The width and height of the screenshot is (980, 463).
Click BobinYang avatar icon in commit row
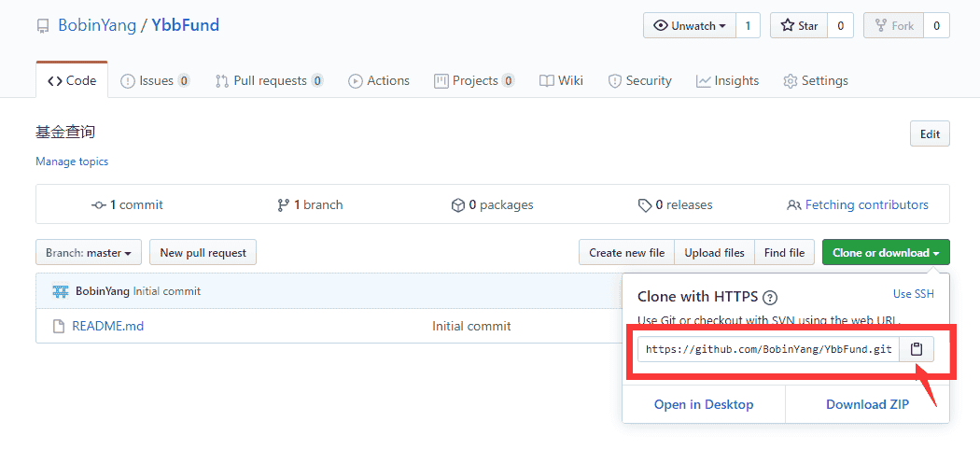(60, 291)
